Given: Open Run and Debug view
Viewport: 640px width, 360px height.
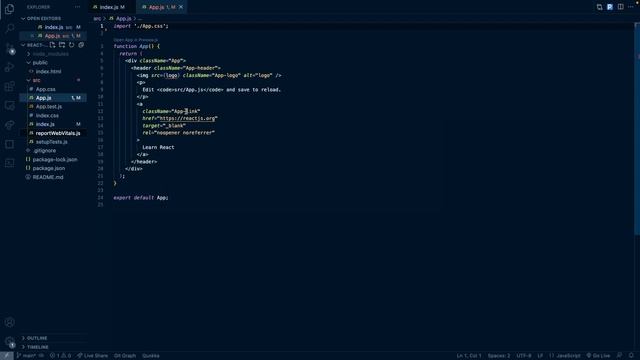Looking at the screenshot, I should point(9,67).
